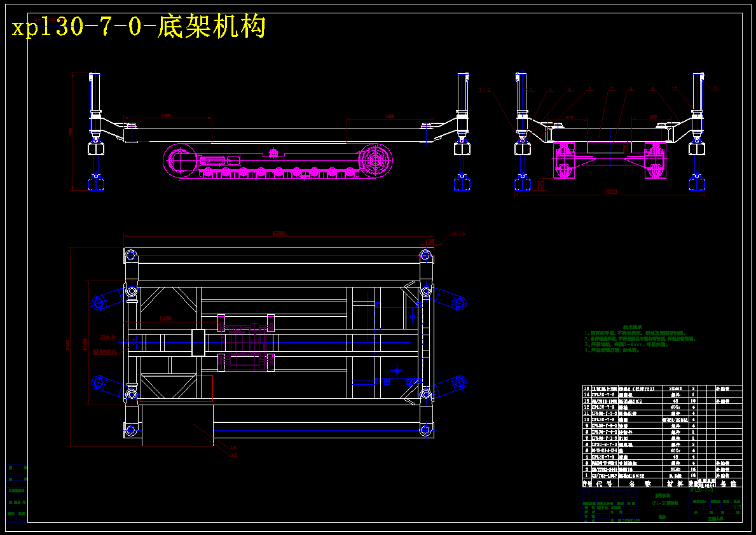Click the 216.6 dimension label
The height and width of the screenshot is (535, 756).
[x=107, y=337]
